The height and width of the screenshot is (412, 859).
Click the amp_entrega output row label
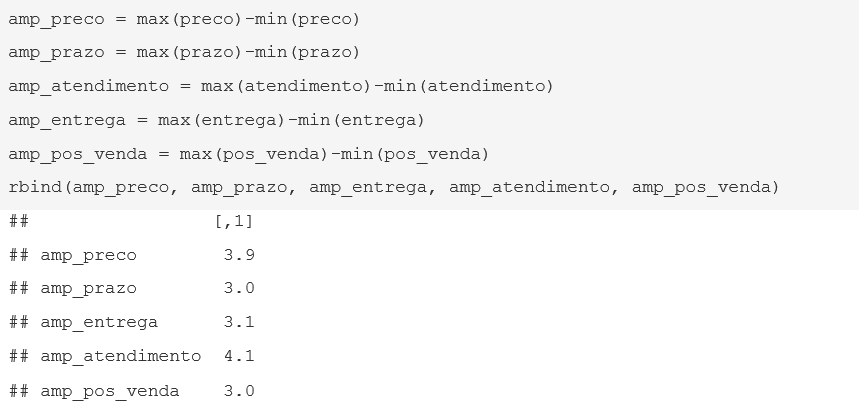99,323
